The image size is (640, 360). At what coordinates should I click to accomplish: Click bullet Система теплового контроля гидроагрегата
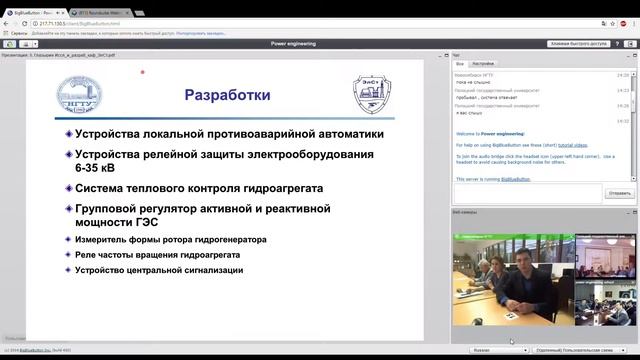(199, 188)
